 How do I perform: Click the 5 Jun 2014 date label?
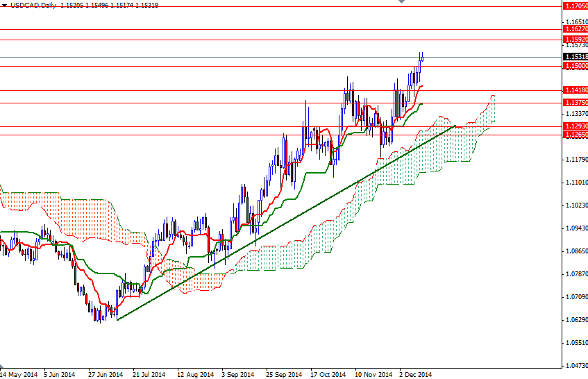click(x=59, y=375)
